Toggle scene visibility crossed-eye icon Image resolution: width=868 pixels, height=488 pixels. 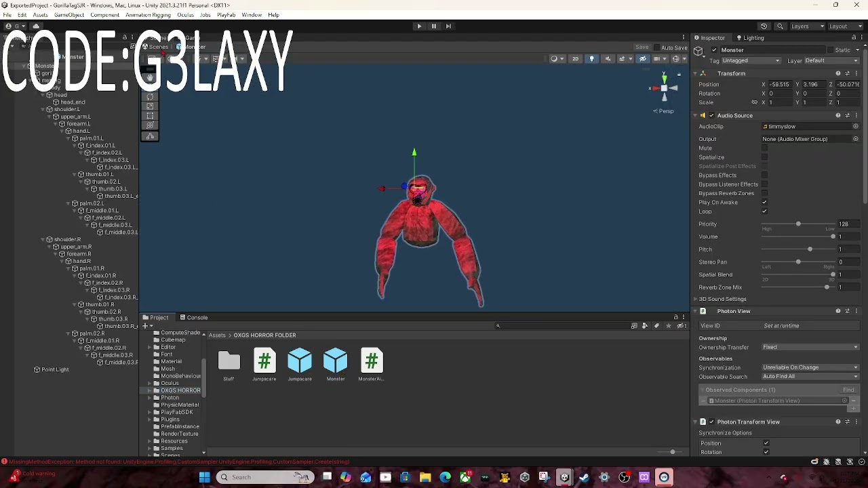click(643, 59)
